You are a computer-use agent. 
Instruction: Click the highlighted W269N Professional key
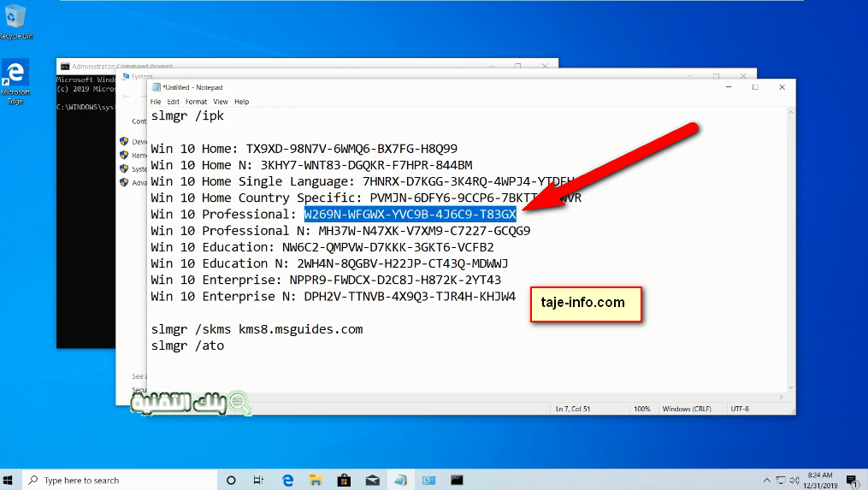[410, 215]
